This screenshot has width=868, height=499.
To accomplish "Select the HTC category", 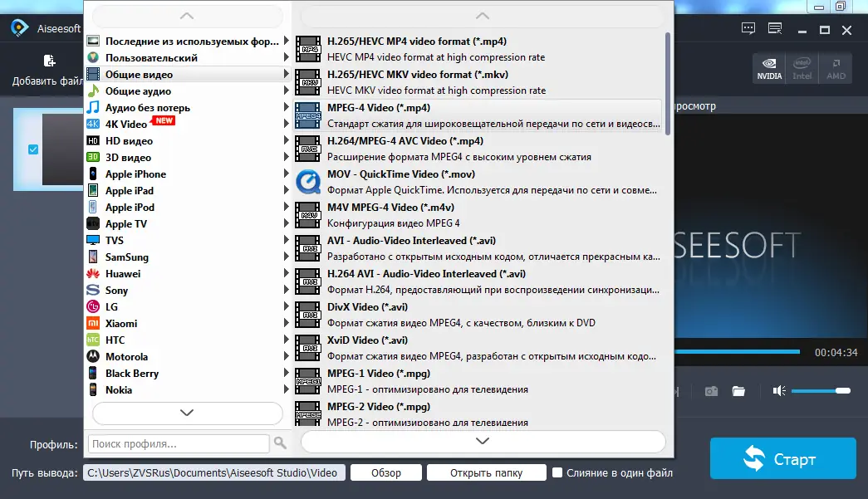I will (x=188, y=340).
